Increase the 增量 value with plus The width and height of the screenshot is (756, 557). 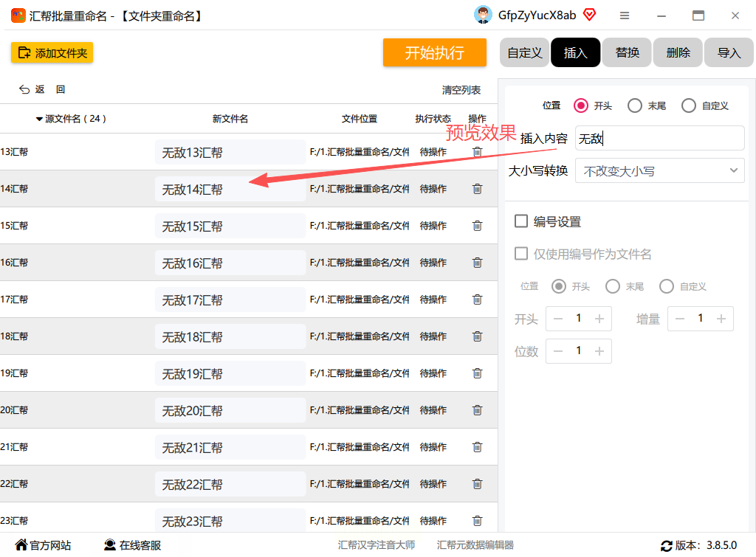tap(721, 319)
